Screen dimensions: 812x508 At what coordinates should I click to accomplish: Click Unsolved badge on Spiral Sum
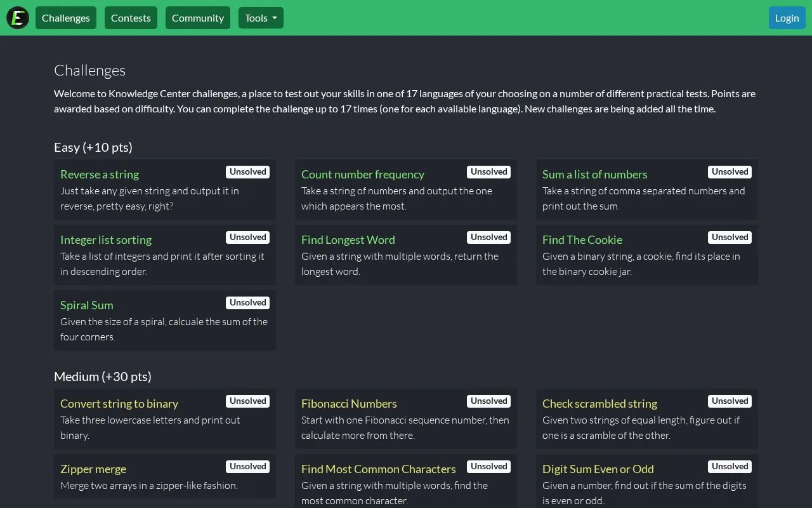coord(248,303)
